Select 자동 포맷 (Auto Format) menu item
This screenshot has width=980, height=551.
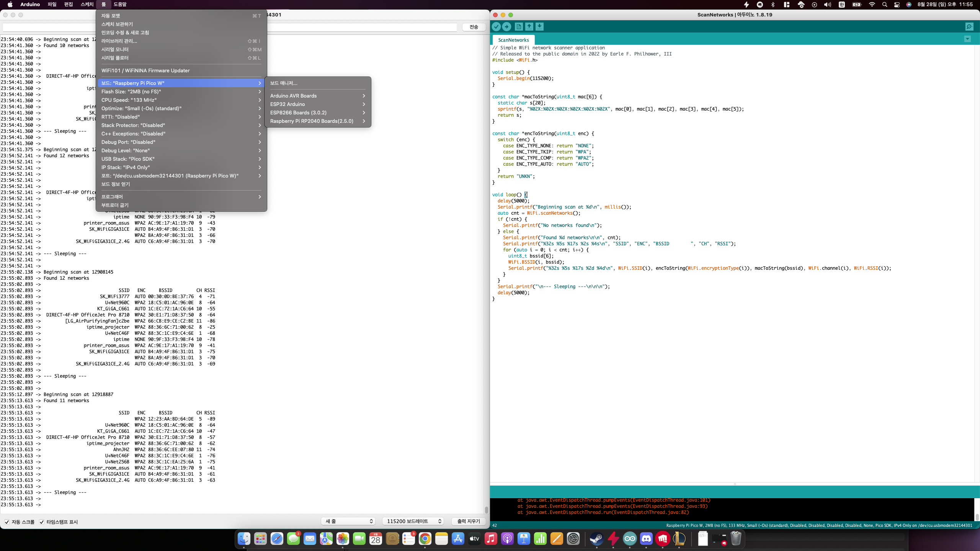(x=181, y=16)
